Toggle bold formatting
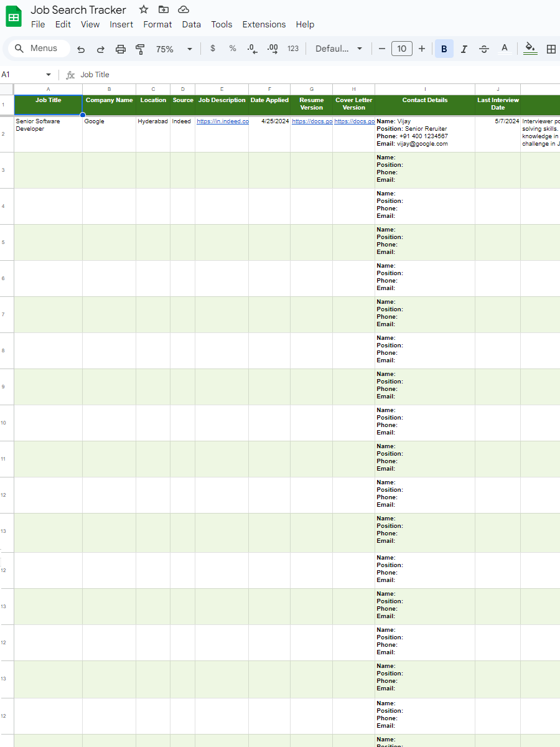This screenshot has height=747, width=560. coord(444,49)
